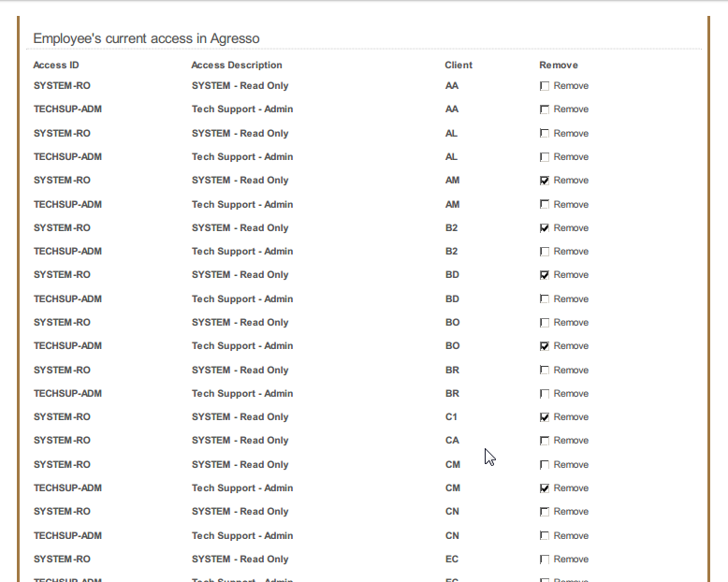The width and height of the screenshot is (728, 582).
Task: Uncheck Remove for SYSTEM-RO client B2
Action: [x=545, y=228]
